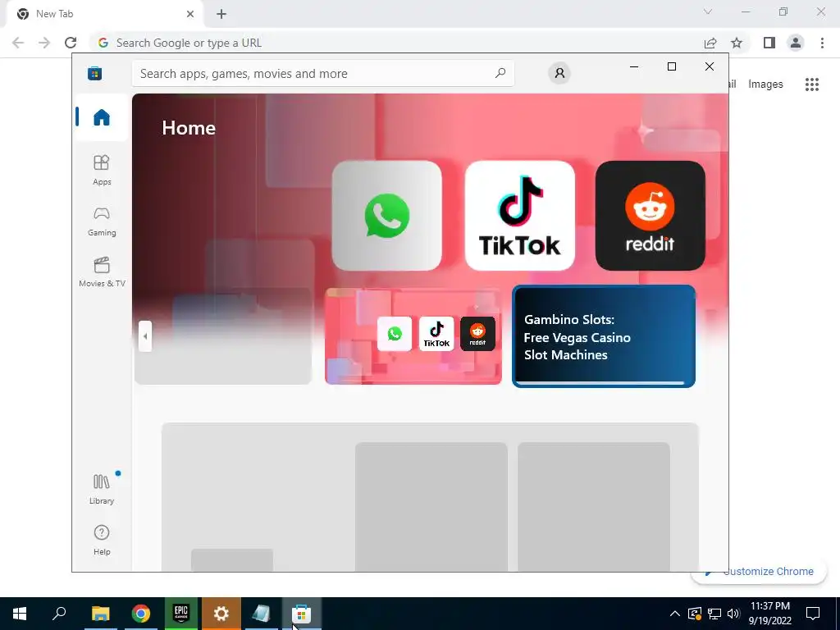
Task: Focus the Store search apps field
Action: click(x=323, y=73)
